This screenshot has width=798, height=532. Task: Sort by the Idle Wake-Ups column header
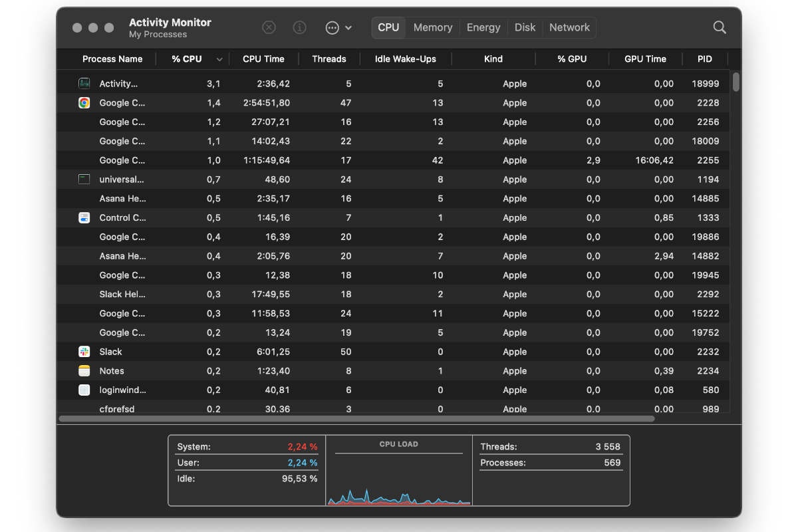tap(406, 59)
